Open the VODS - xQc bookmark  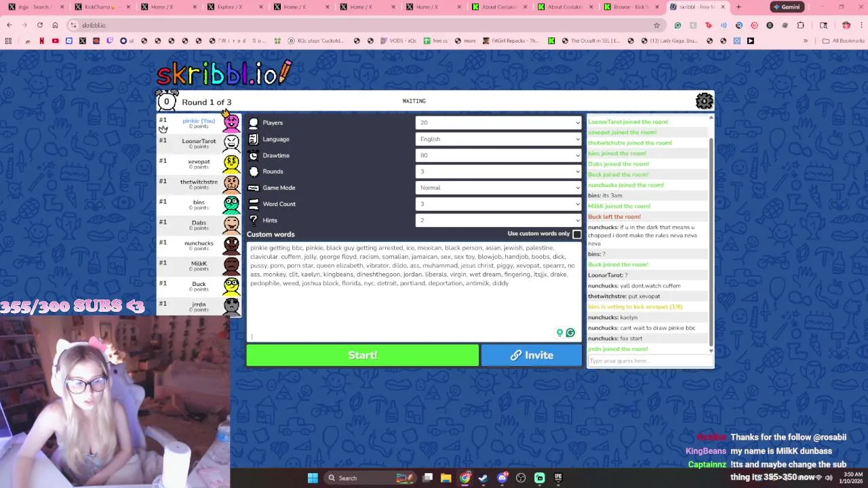point(399,41)
